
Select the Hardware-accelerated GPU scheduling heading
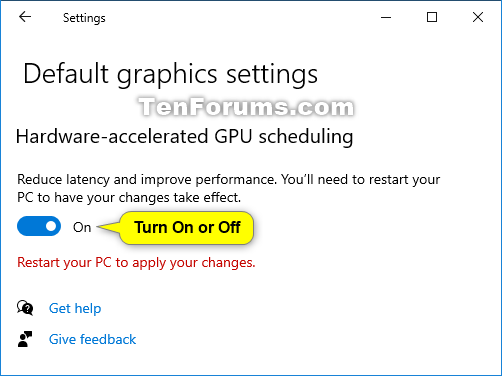184,137
